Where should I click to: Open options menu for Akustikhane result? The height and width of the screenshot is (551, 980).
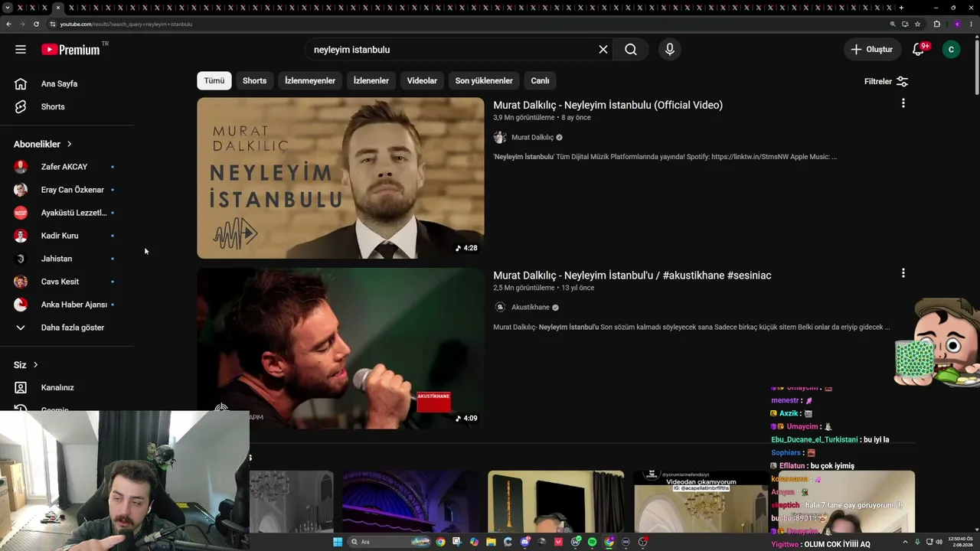pyautogui.click(x=903, y=273)
